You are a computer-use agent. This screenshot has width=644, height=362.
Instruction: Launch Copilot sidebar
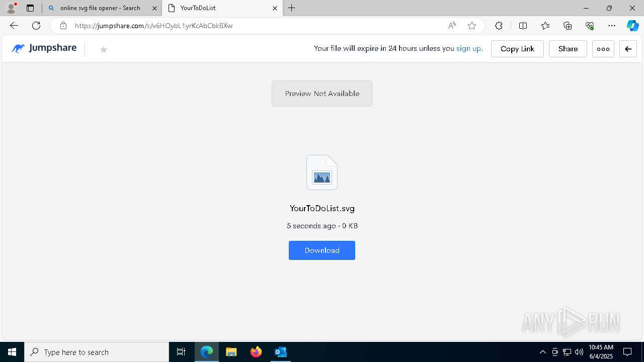tap(632, 26)
